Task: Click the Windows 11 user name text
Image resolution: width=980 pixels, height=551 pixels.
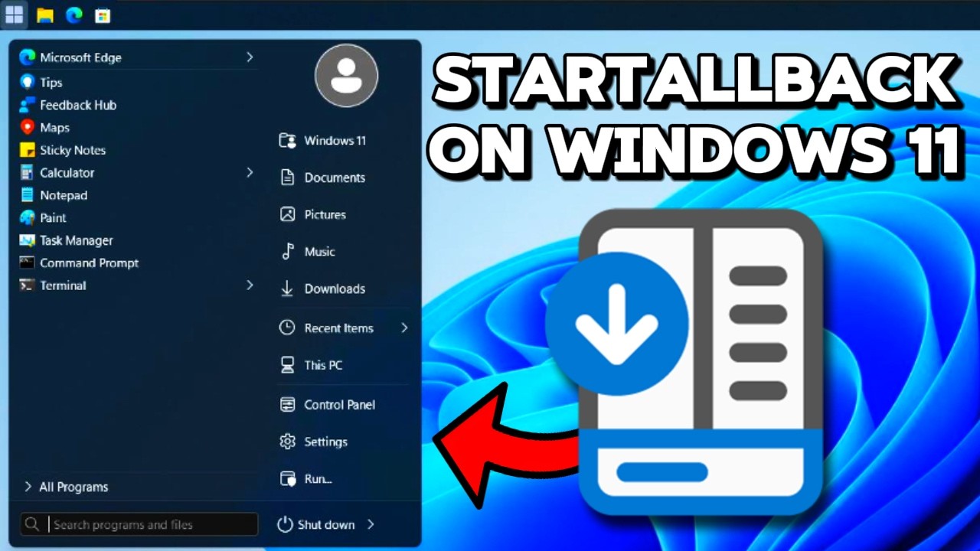Action: [x=335, y=141]
